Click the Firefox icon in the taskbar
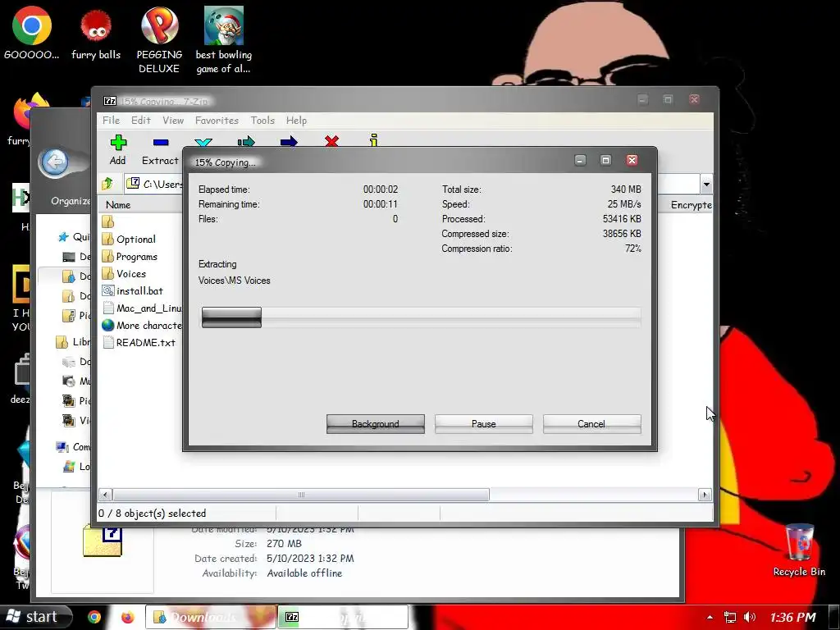The width and height of the screenshot is (840, 630). (x=127, y=617)
